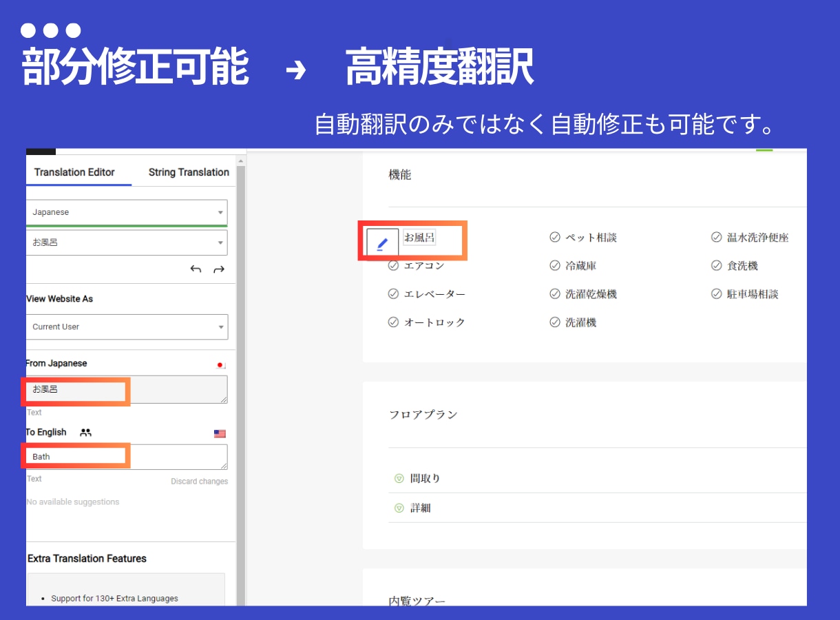
Task: Click the pencil edit icon beside お風呂
Action: click(383, 244)
